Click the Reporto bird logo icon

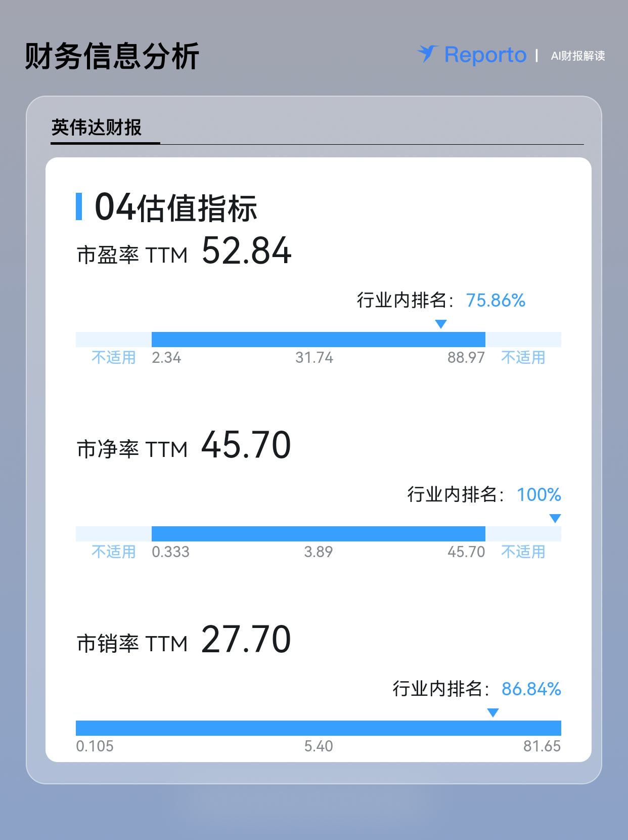coord(427,54)
